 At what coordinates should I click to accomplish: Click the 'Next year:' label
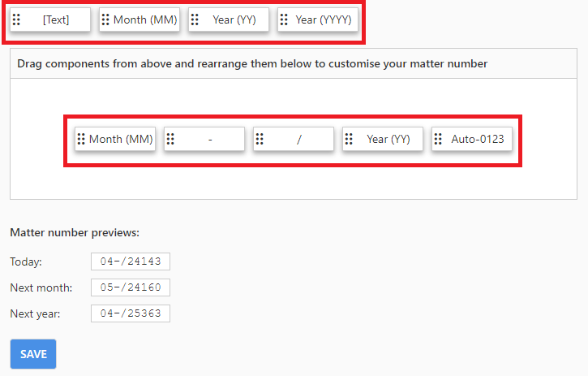[x=35, y=313]
